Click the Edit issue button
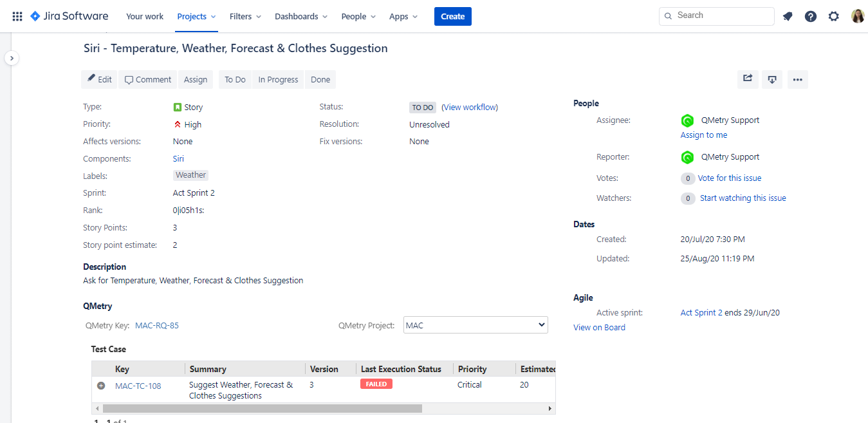 (x=99, y=79)
